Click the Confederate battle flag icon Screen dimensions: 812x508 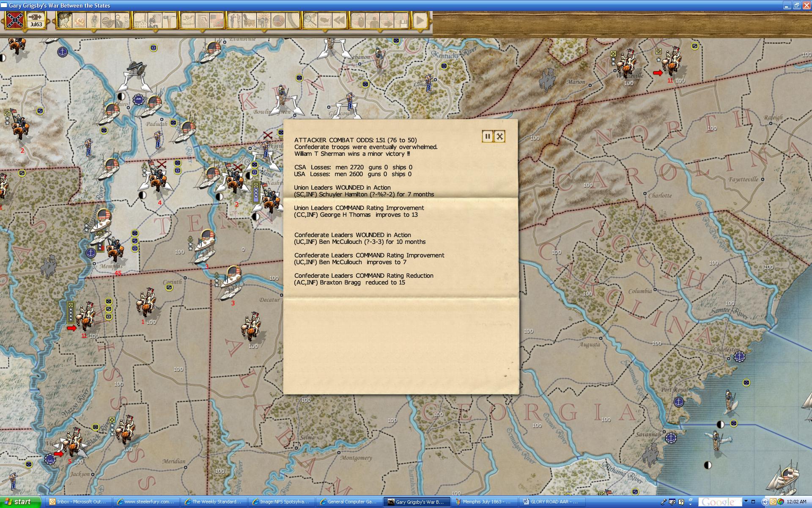15,20
